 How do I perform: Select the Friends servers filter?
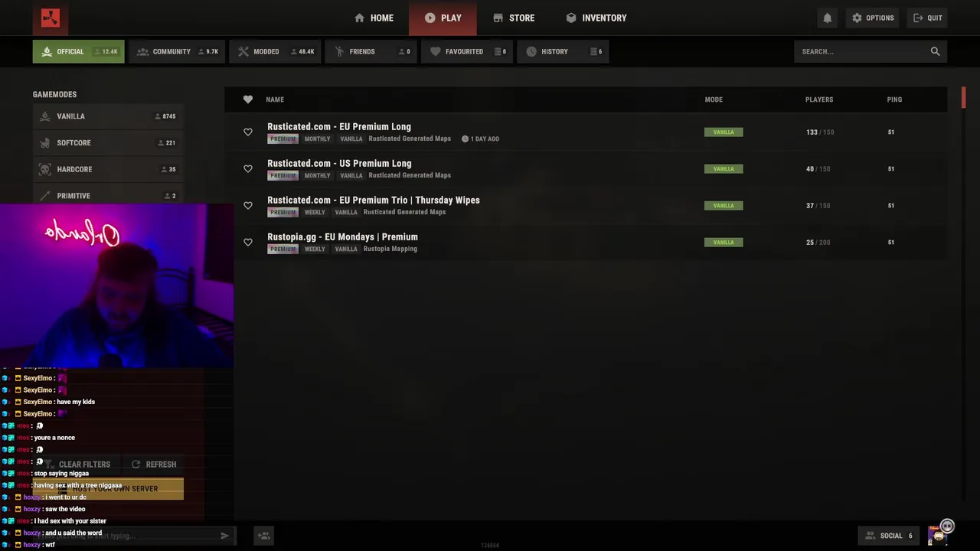(x=371, y=51)
